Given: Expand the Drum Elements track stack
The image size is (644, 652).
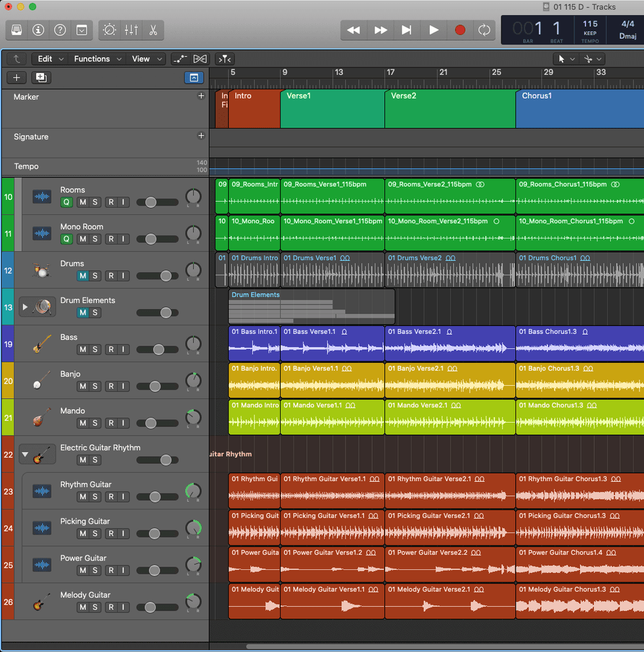Looking at the screenshot, I should tap(26, 307).
